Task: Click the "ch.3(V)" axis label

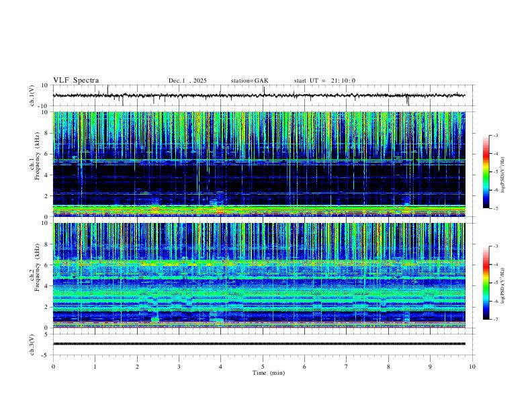Action: [x=32, y=345]
